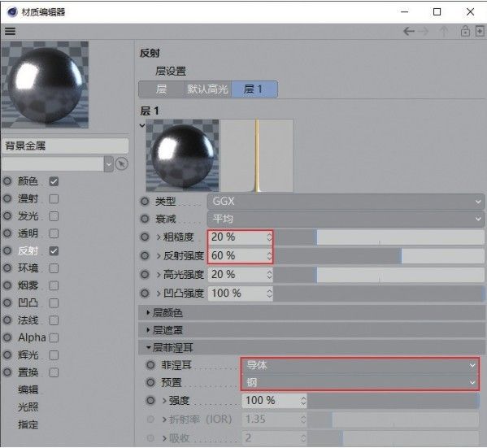Image resolution: width=487 pixels, height=448 pixels.
Task: Enable the 透明 channel checkbox
Action: pos(54,233)
